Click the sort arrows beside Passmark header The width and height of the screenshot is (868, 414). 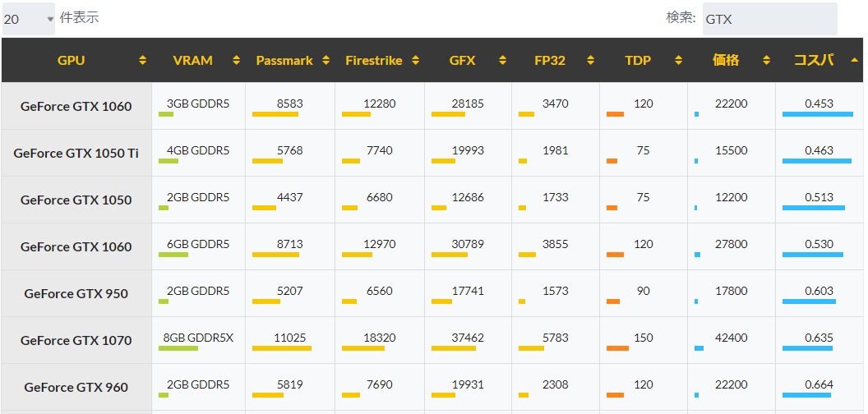[326, 61]
